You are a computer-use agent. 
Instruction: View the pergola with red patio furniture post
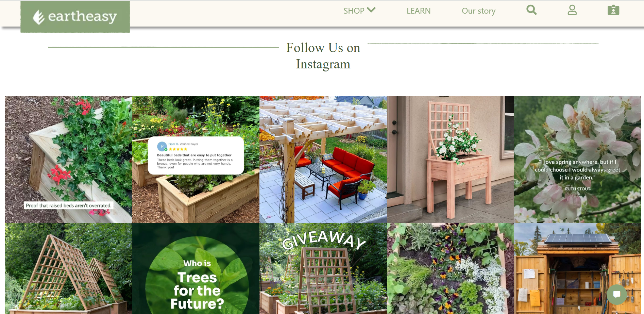coord(323,160)
